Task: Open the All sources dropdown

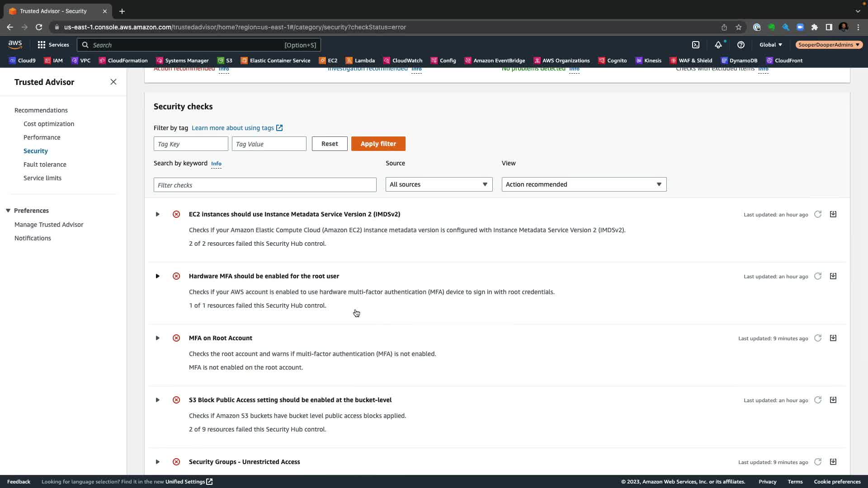Action: click(x=439, y=184)
